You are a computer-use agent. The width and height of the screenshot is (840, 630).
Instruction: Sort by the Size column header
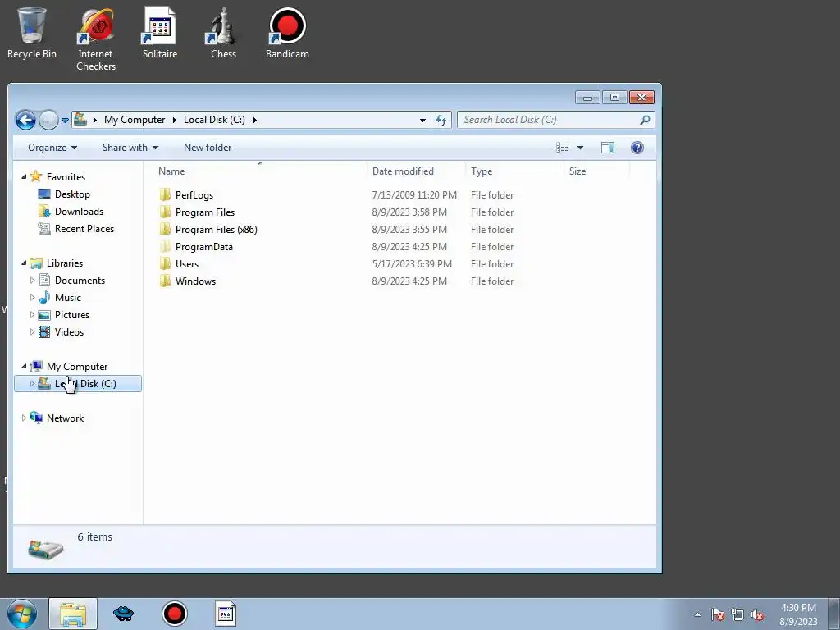tap(597, 171)
